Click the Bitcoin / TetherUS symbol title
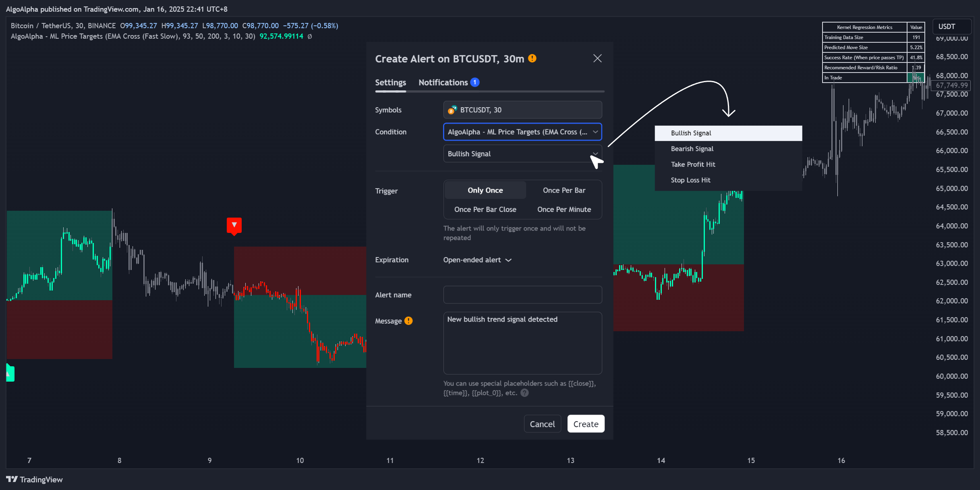This screenshot has width=980, height=490. pyautogui.click(x=63, y=26)
